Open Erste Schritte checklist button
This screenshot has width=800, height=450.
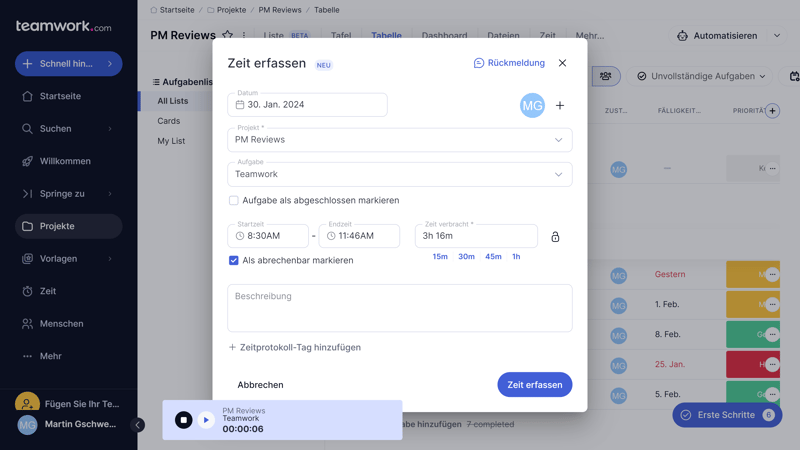click(727, 415)
